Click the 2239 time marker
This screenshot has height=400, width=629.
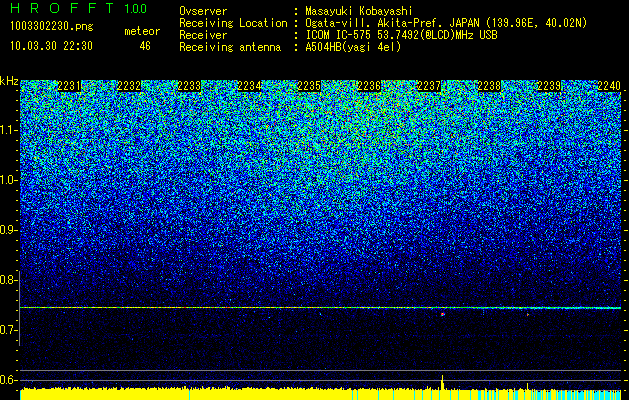click(x=549, y=86)
